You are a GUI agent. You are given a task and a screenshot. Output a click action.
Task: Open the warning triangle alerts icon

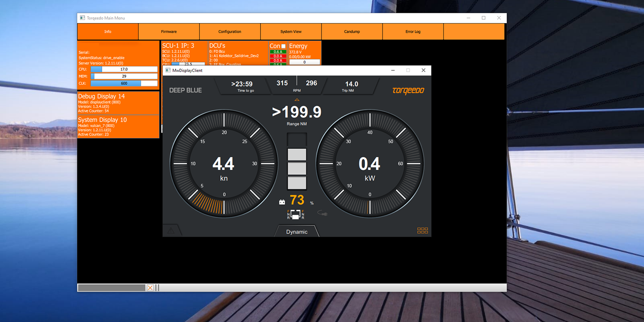point(171,231)
